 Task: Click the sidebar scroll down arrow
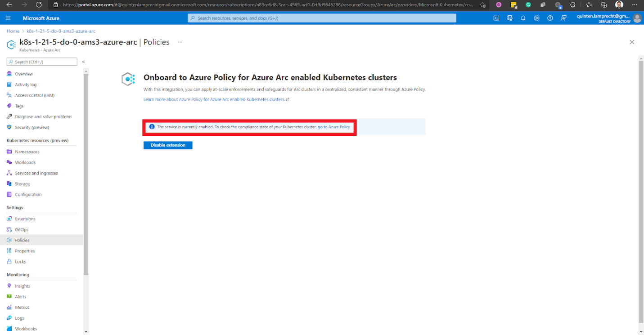86,332
